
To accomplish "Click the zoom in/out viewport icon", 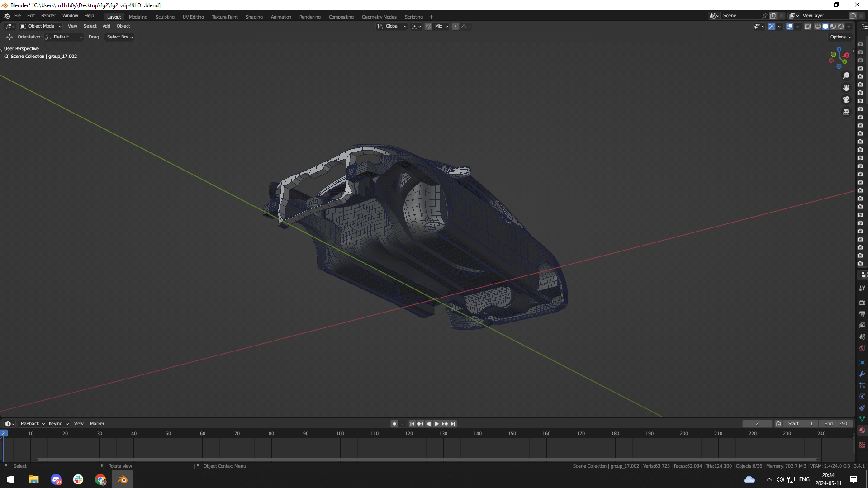I will tap(846, 76).
